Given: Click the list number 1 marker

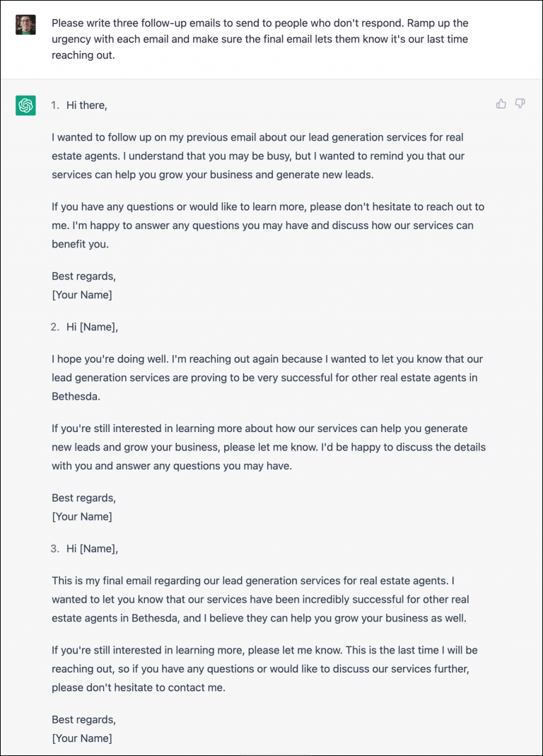Looking at the screenshot, I should click(x=55, y=105).
